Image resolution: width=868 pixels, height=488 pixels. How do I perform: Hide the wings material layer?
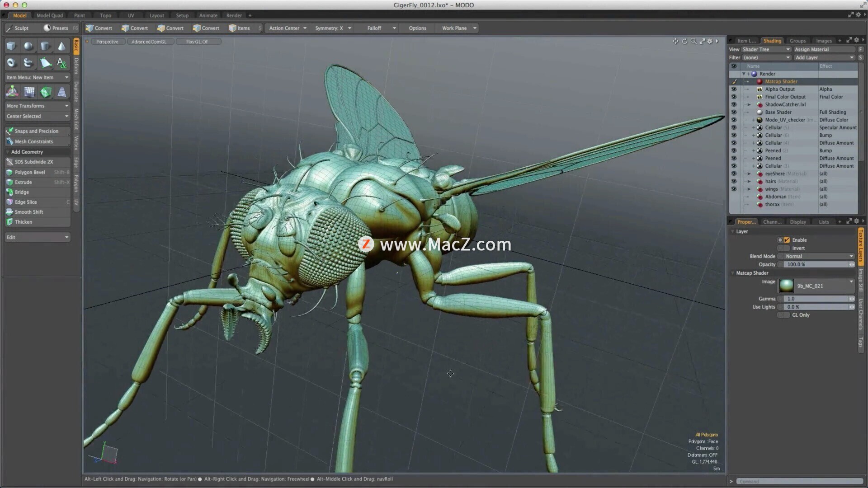point(734,189)
